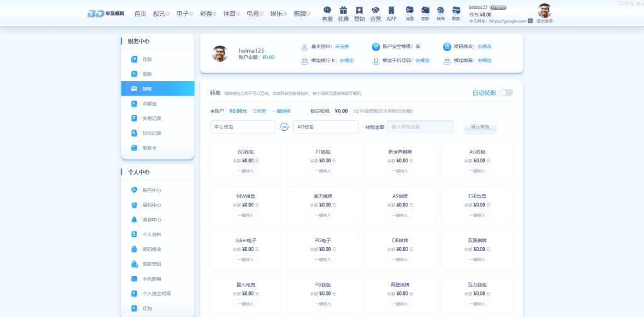Click the 合营 handshake icon
This screenshot has height=317, width=644.
375,11
